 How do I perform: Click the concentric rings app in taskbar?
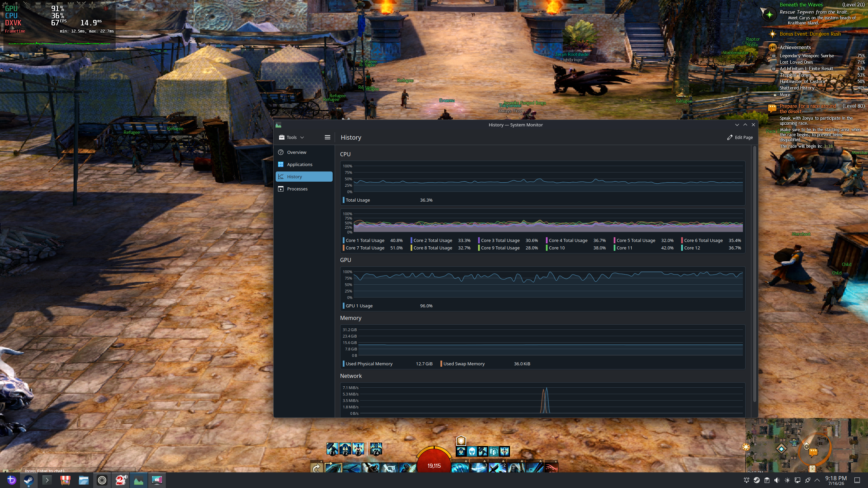click(102, 480)
